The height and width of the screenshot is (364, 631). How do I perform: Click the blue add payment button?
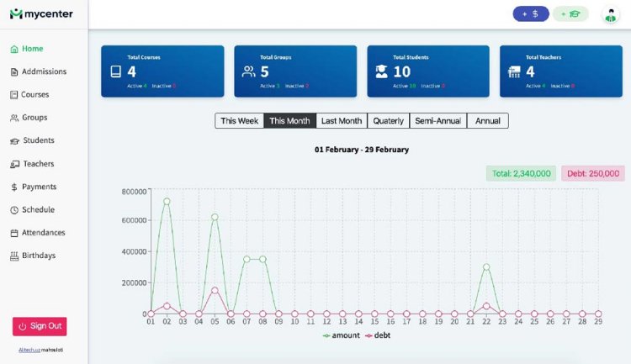(531, 14)
